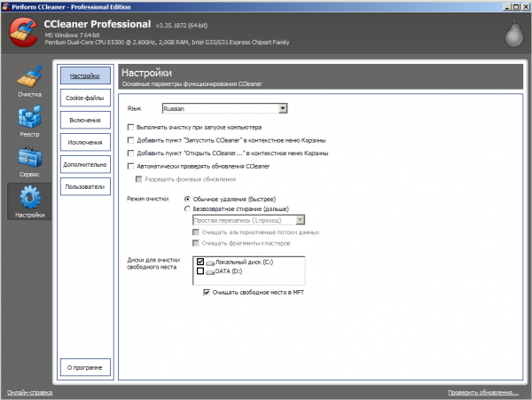Select the Настройки gear icon in sidebar
The width and height of the screenshot is (532, 400).
[x=30, y=197]
